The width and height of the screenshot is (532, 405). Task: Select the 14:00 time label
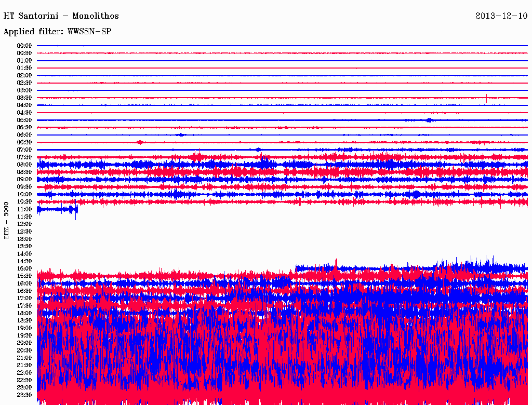click(x=24, y=253)
